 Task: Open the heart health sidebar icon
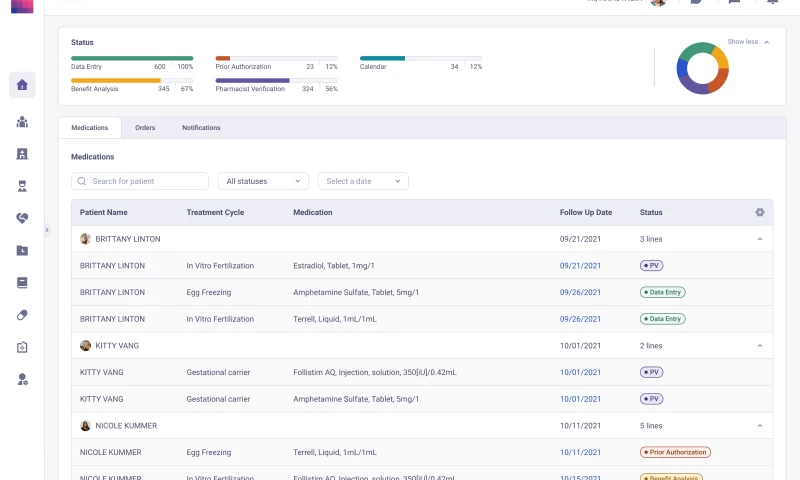coord(22,218)
